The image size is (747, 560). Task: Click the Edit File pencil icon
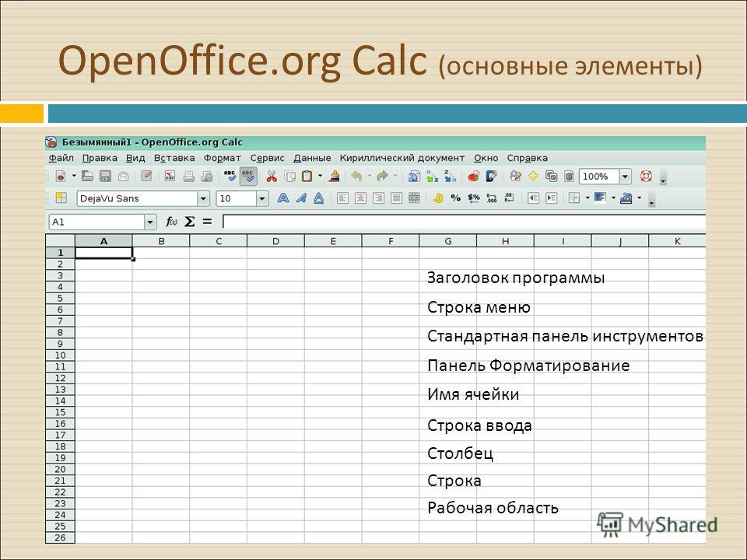pos(146,177)
